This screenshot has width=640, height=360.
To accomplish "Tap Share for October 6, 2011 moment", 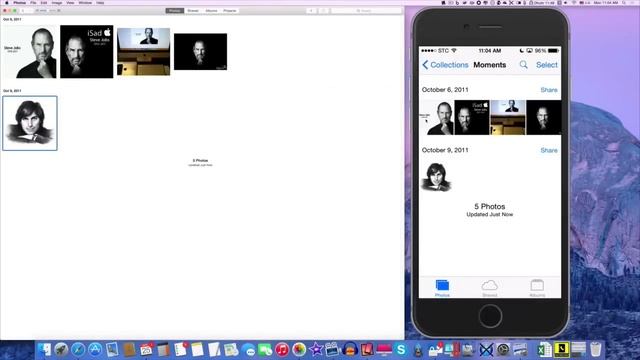I will [549, 90].
